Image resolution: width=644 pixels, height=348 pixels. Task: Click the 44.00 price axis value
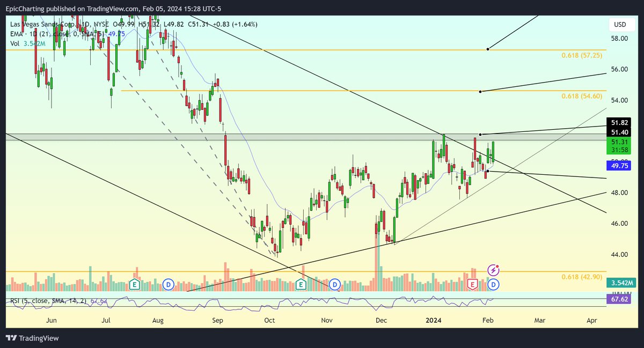(620, 254)
